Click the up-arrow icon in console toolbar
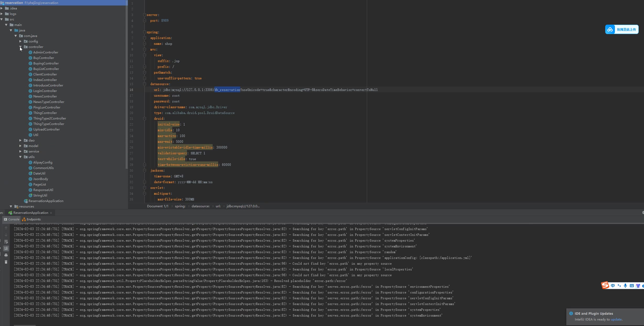Viewport: 644px width, 326px height. [6, 228]
